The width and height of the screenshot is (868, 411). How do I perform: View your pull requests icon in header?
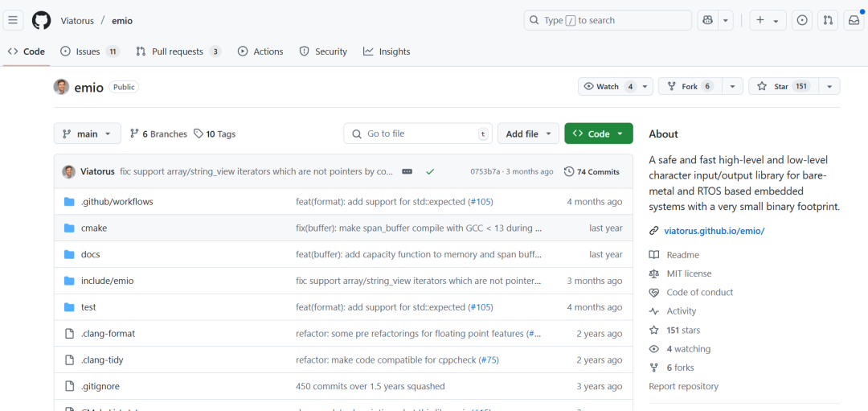[828, 20]
